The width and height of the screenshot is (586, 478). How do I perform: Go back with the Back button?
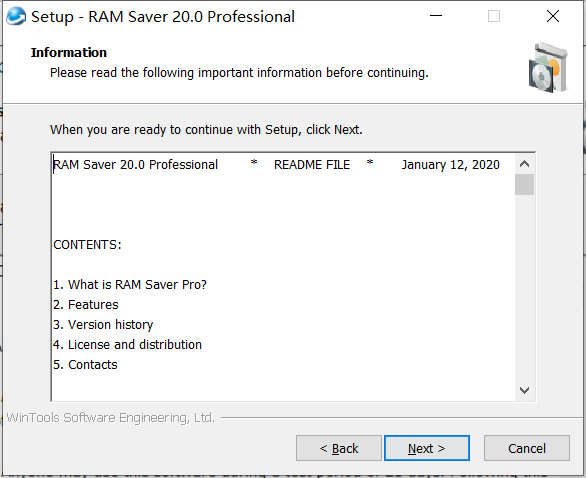[x=339, y=448]
